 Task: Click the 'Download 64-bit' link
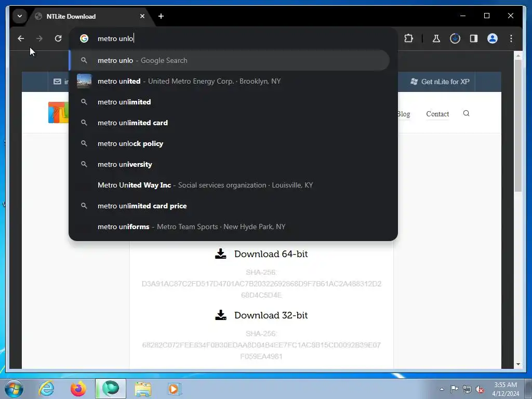271,254
